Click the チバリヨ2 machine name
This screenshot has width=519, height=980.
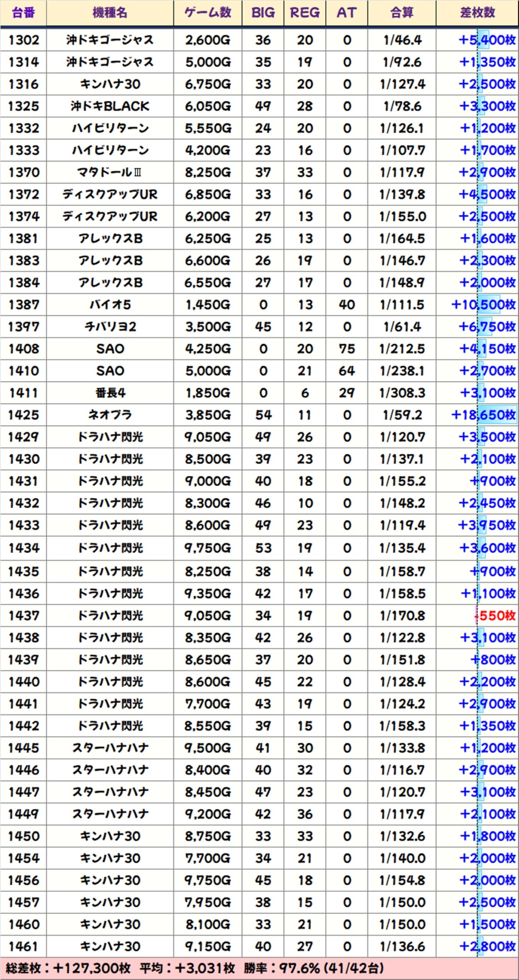pos(110,327)
